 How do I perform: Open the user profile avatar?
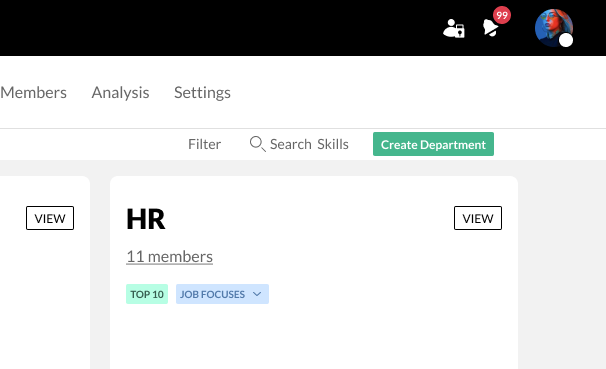tap(553, 28)
